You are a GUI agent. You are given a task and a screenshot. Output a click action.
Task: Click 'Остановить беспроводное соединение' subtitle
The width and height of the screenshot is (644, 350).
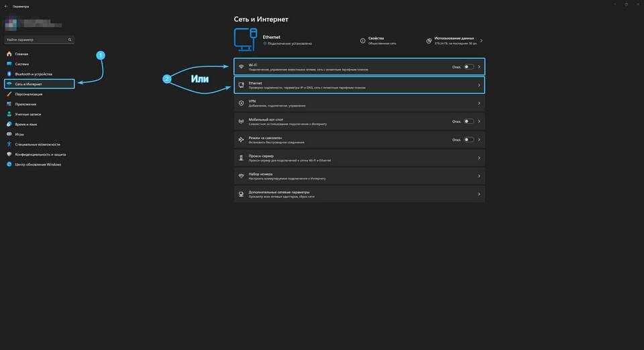[276, 142]
